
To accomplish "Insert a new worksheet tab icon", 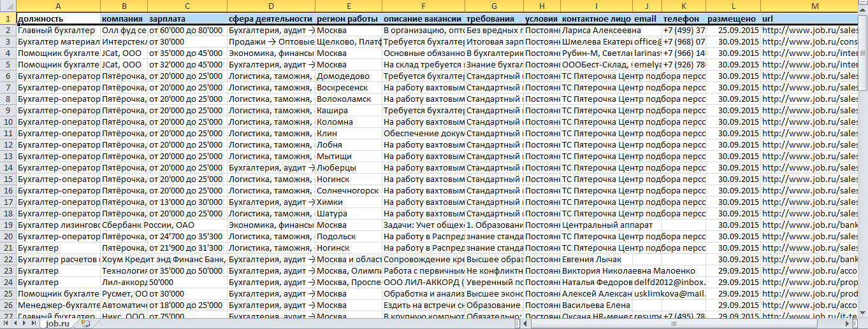I will 85,323.
